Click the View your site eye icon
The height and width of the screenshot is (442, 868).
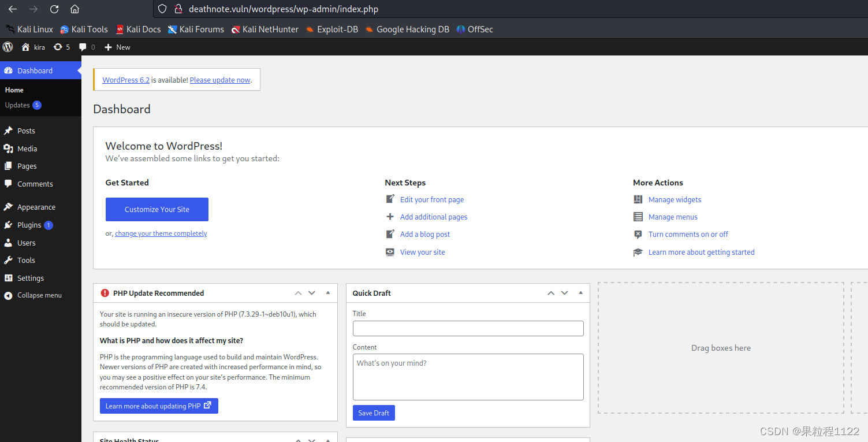click(x=390, y=252)
